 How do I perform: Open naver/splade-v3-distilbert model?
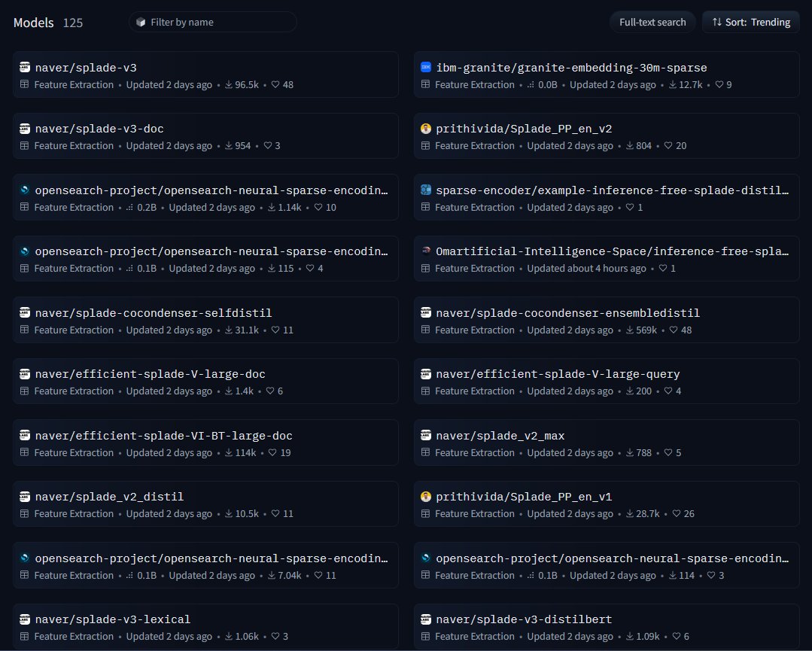[x=607, y=627]
